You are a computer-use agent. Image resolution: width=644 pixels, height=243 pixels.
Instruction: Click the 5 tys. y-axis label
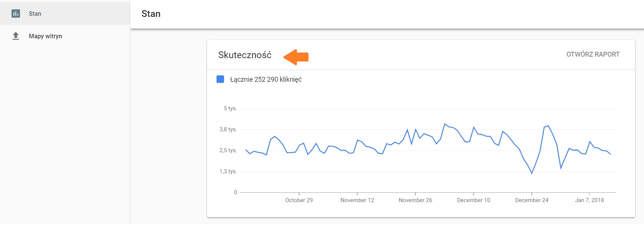click(x=230, y=108)
